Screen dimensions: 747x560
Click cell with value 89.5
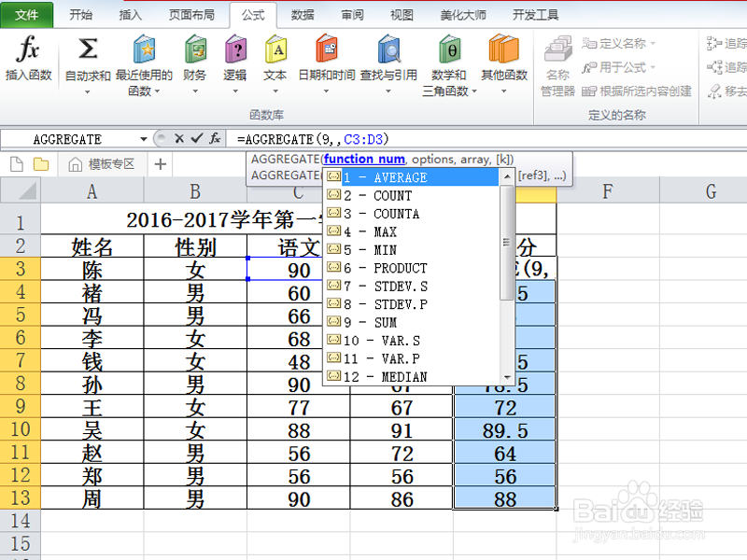coord(504,430)
